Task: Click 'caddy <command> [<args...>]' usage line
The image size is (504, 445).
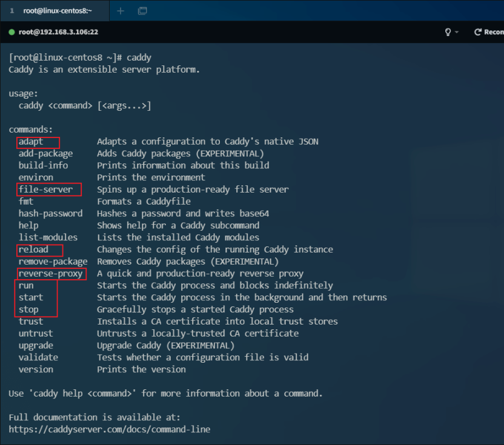Action: coord(85,106)
